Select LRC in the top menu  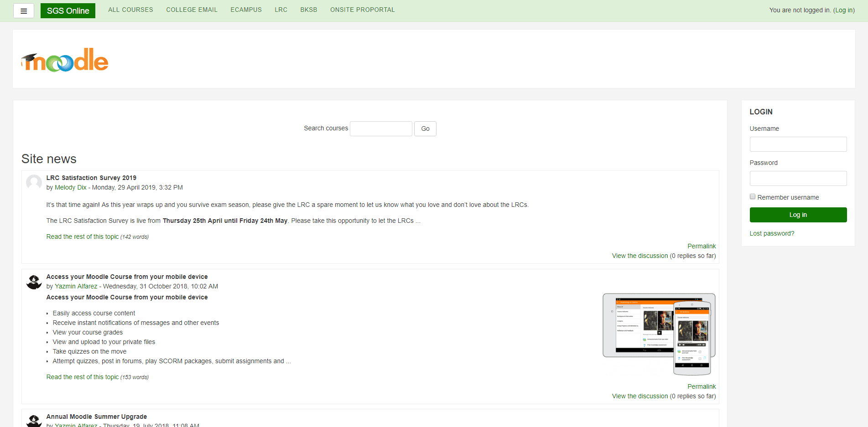tap(281, 10)
